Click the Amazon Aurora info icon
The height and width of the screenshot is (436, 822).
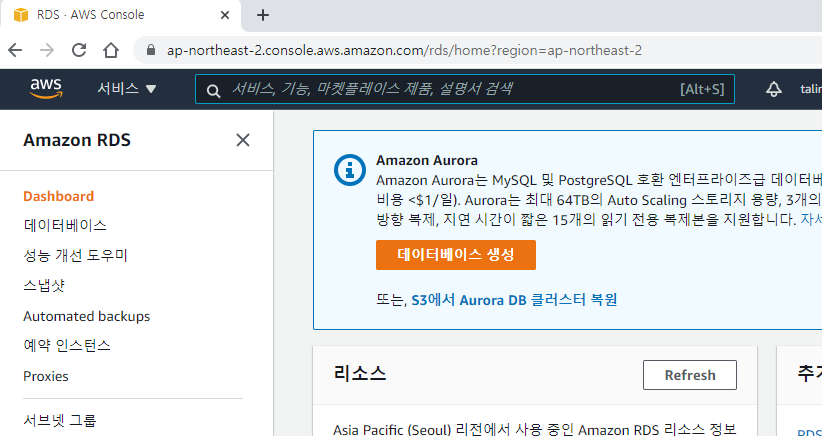(350, 170)
